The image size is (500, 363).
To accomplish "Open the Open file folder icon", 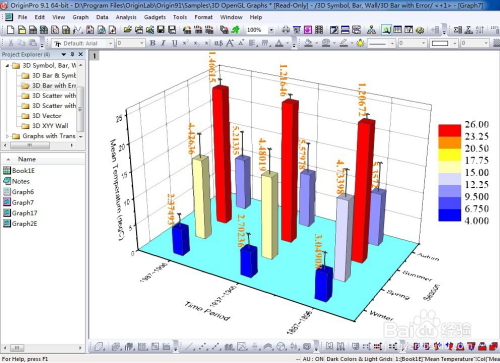I will tap(127, 30).
